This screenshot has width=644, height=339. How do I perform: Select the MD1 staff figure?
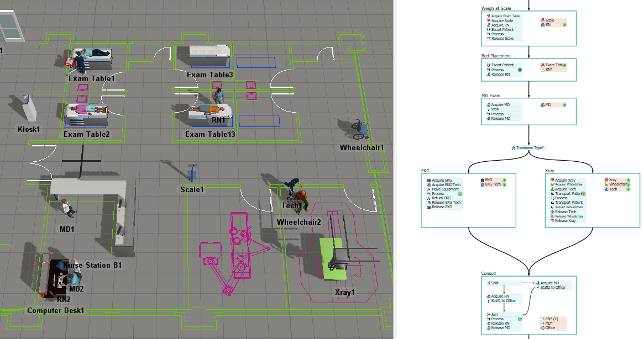point(67,208)
